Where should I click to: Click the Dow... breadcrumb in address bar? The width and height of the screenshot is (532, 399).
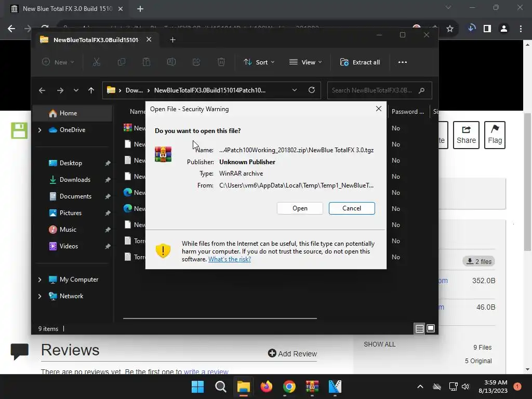click(134, 90)
